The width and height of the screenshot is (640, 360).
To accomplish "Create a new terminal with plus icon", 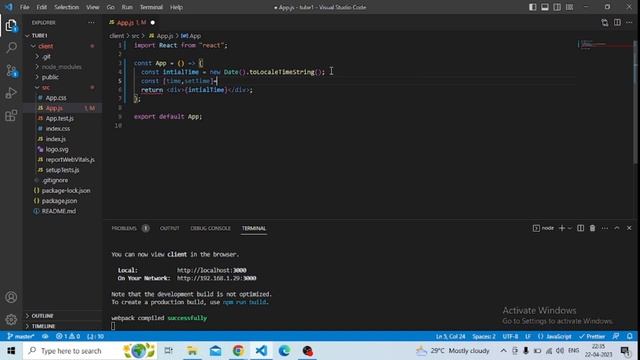I will (562, 228).
